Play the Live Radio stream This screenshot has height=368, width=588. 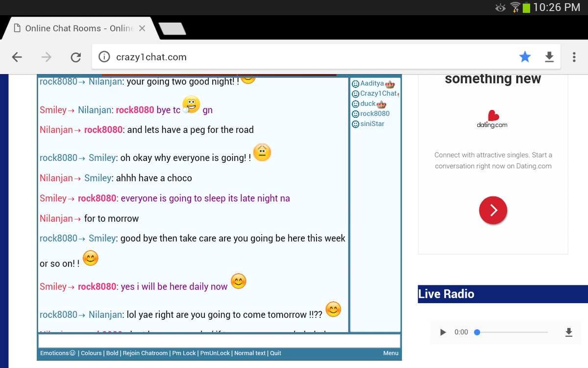pyautogui.click(x=443, y=332)
